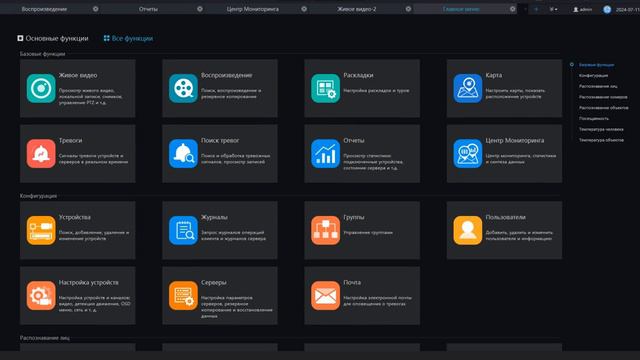The width and height of the screenshot is (640, 360).
Task: Open the Почта envelope icon
Action: 325,296
